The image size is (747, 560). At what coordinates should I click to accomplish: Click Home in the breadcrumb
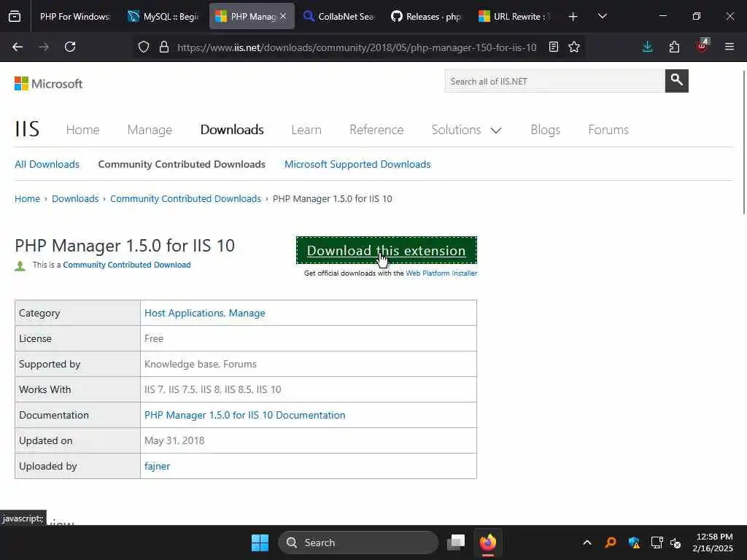click(27, 198)
